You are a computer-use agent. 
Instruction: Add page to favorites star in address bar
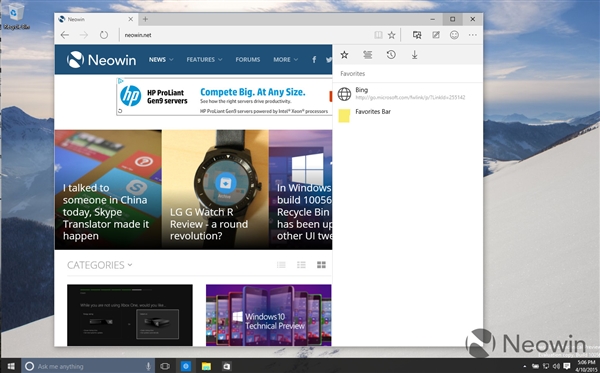(391, 35)
